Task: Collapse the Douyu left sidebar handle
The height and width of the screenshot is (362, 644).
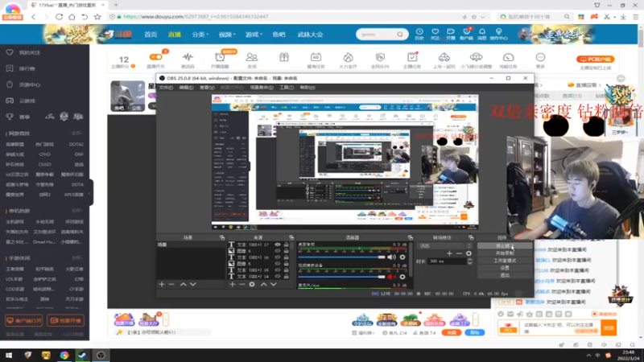Action: point(90,193)
